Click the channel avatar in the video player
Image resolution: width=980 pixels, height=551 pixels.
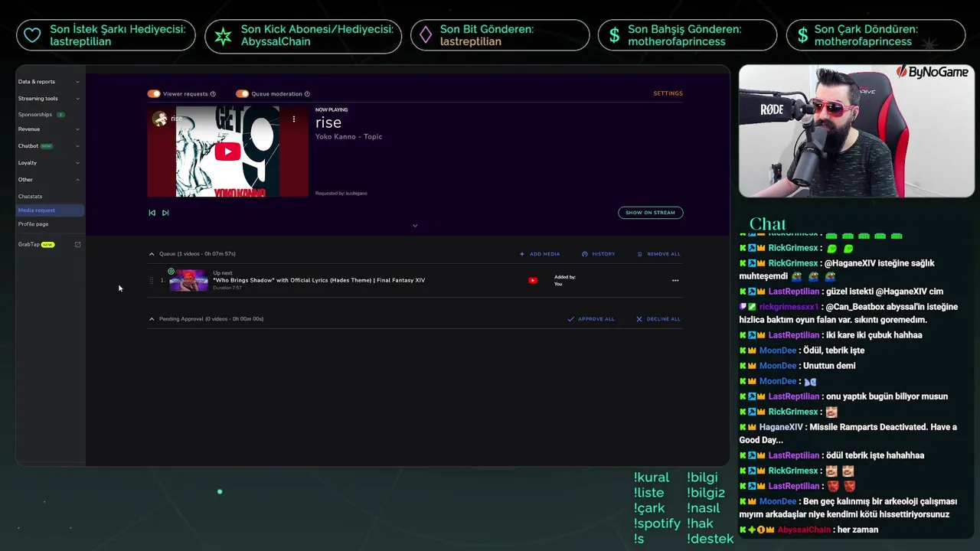point(159,119)
